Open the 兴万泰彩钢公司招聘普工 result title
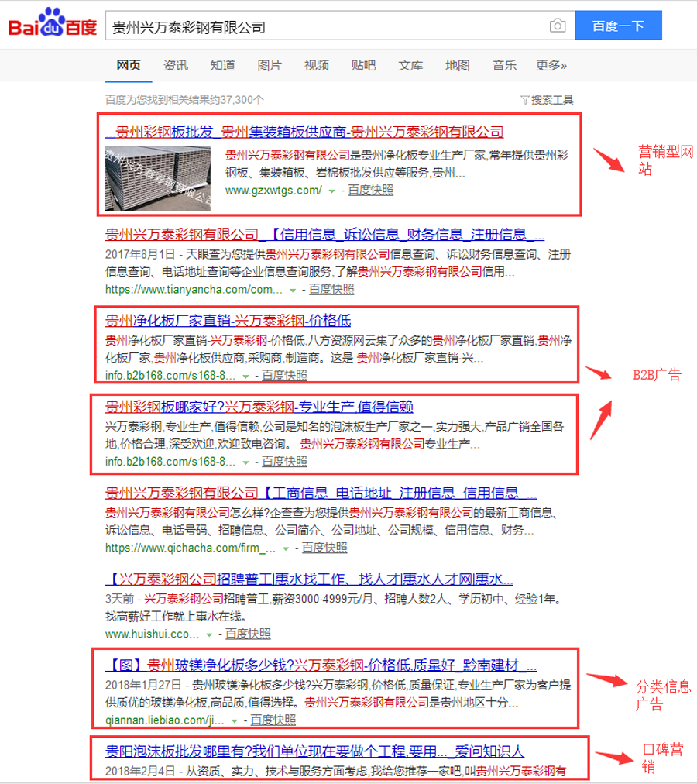Viewport: 697px width, 784px height. coord(309,579)
